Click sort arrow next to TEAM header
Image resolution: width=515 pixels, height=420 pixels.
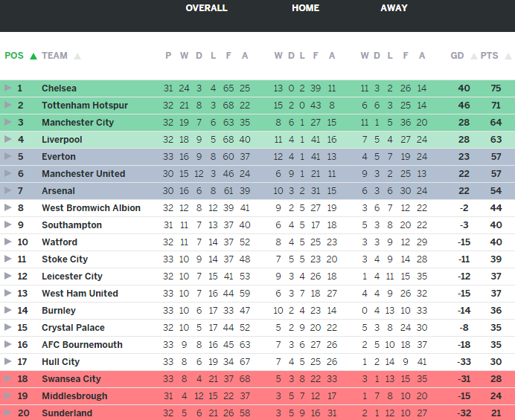[77, 56]
